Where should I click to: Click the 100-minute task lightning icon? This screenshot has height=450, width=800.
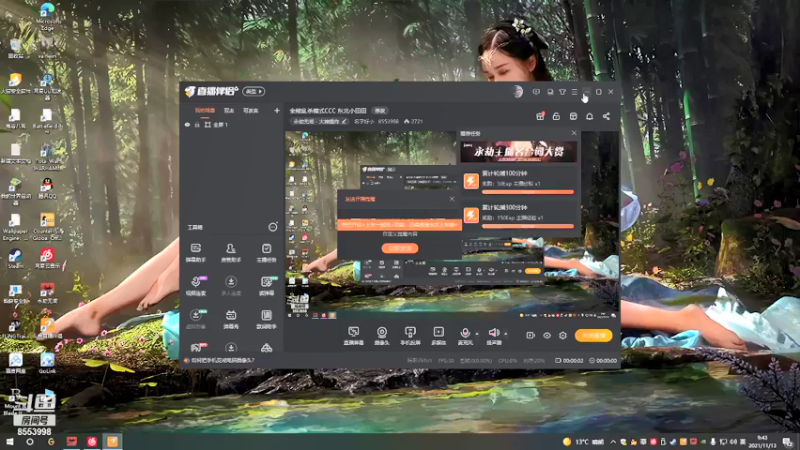coord(471,181)
